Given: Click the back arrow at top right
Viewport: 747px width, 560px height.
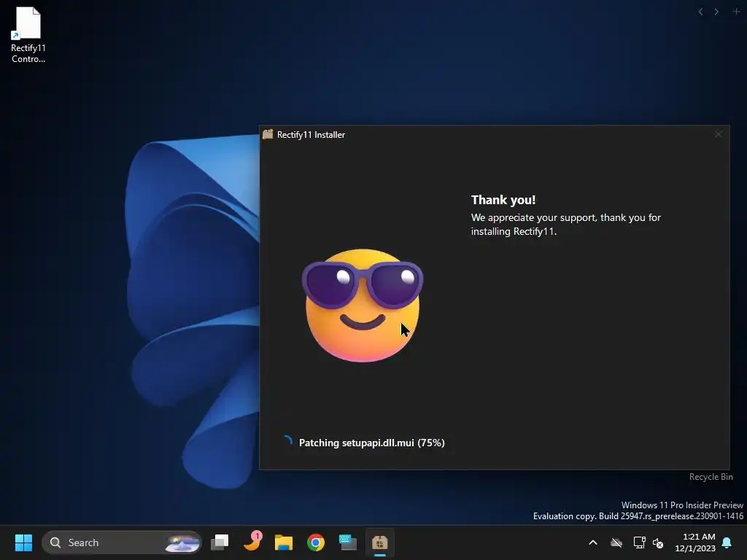Looking at the screenshot, I should (x=700, y=12).
